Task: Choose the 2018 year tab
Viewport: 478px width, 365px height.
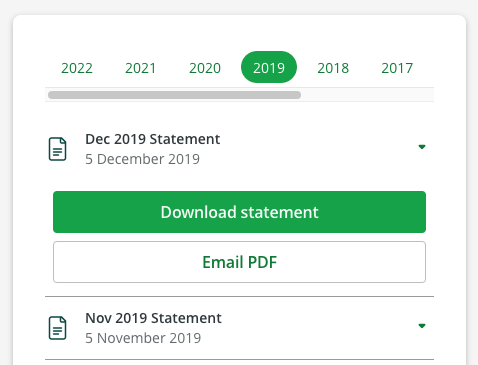Action: coord(333,68)
